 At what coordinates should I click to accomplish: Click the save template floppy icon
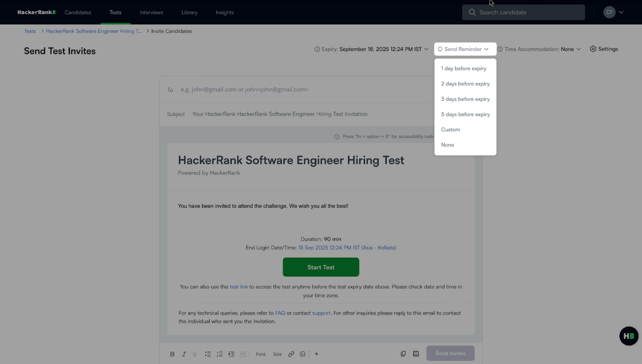(x=416, y=354)
